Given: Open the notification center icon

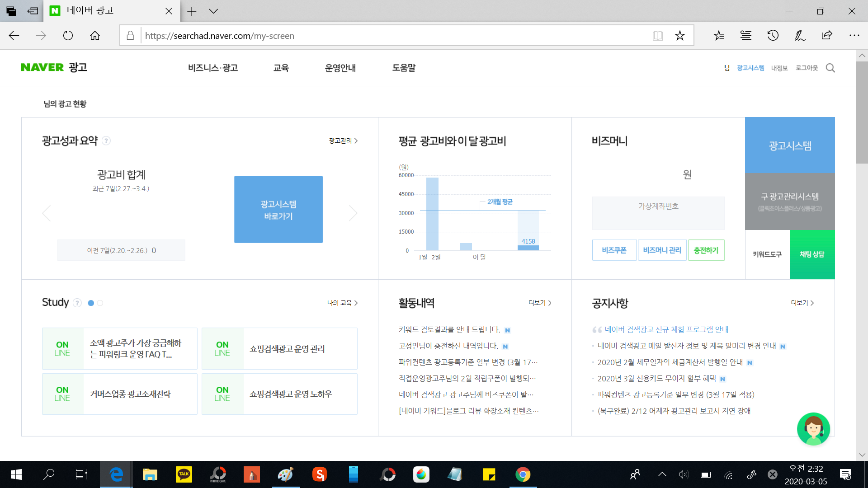Looking at the screenshot, I should pyautogui.click(x=845, y=474).
